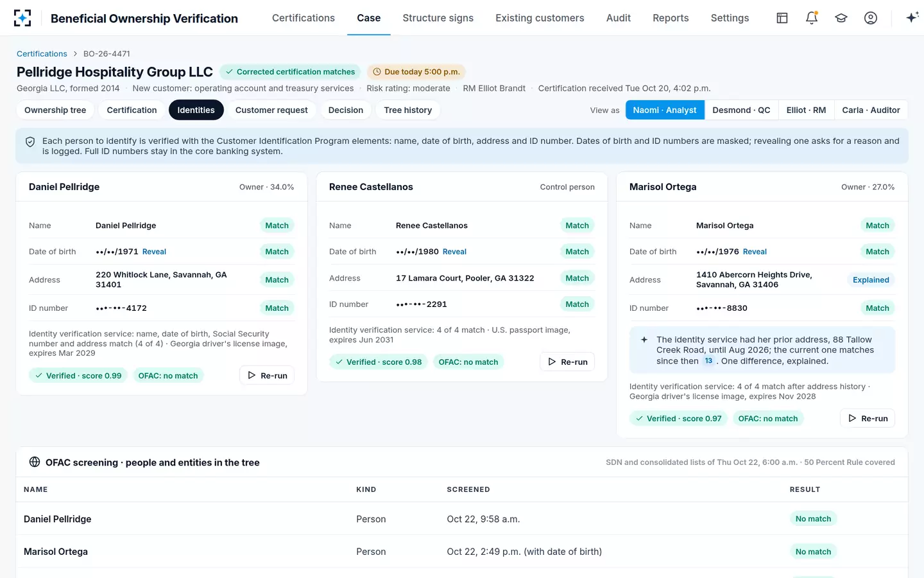Image resolution: width=924 pixels, height=578 pixels.
Task: Open Structure signs in navigation
Action: pos(438,18)
